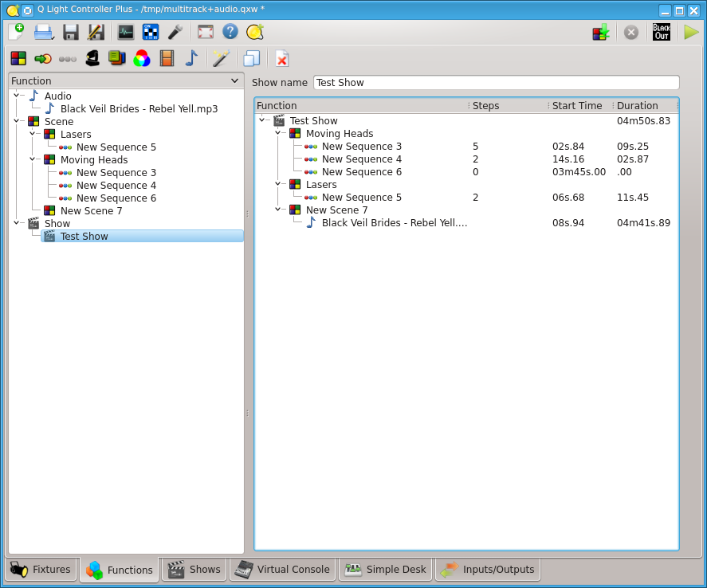Switch to the Shows tab

(x=194, y=569)
